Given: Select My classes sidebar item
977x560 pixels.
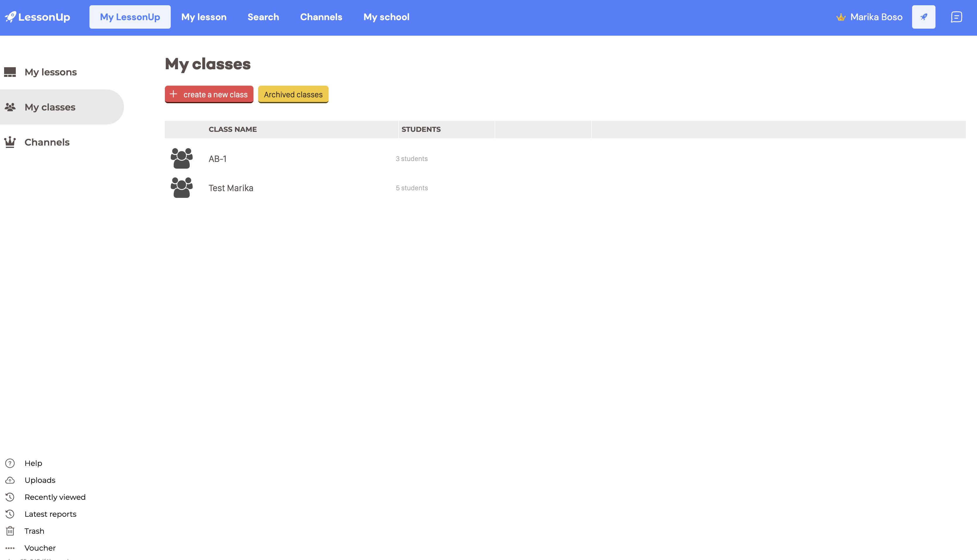Looking at the screenshot, I should 62,107.
